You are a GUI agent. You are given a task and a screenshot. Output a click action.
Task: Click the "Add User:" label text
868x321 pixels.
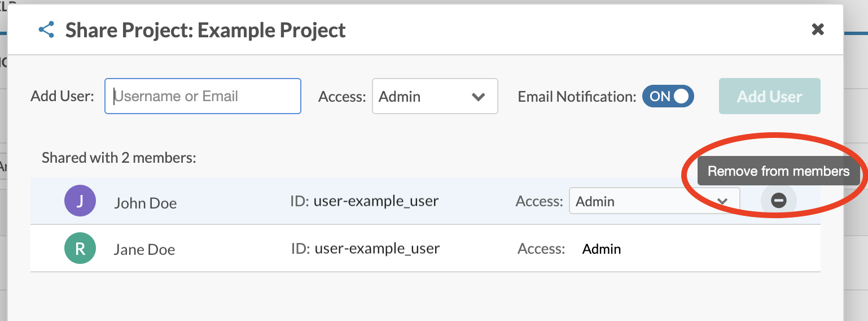click(x=62, y=96)
